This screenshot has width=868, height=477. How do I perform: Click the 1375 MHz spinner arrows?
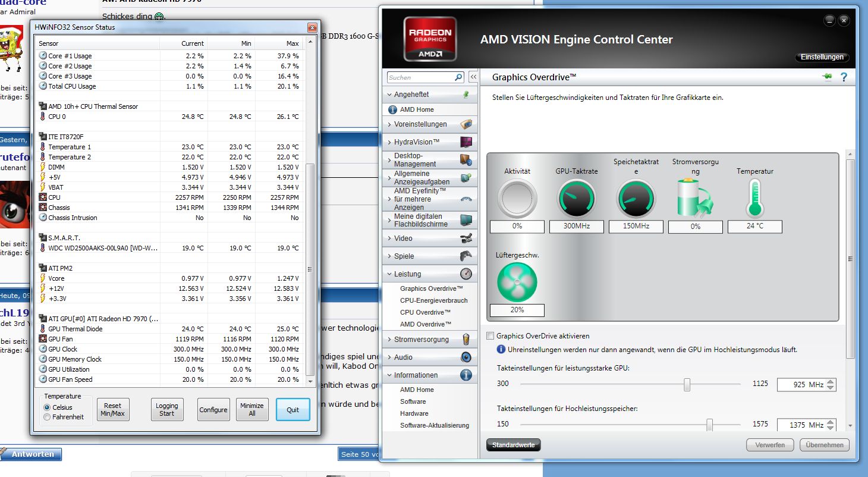831,425
